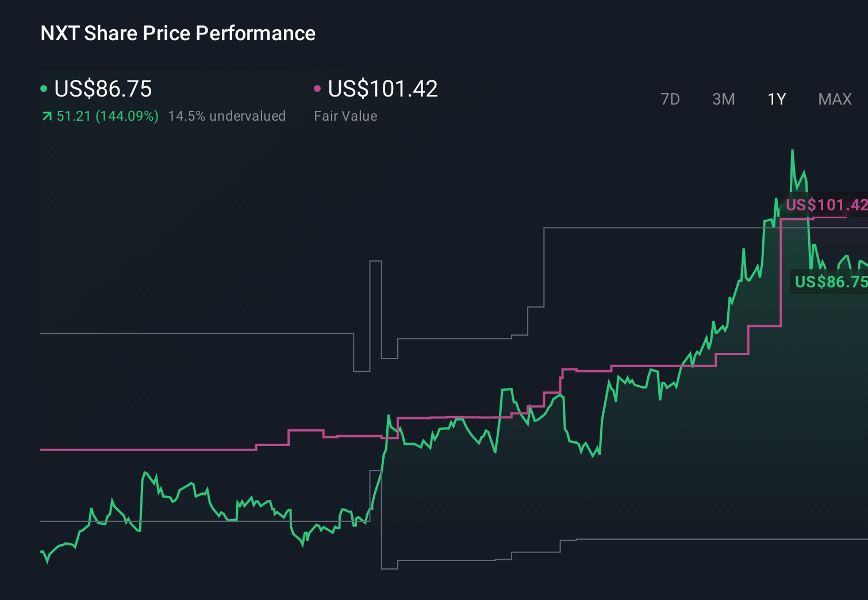Expand the 3M time range view

723,99
